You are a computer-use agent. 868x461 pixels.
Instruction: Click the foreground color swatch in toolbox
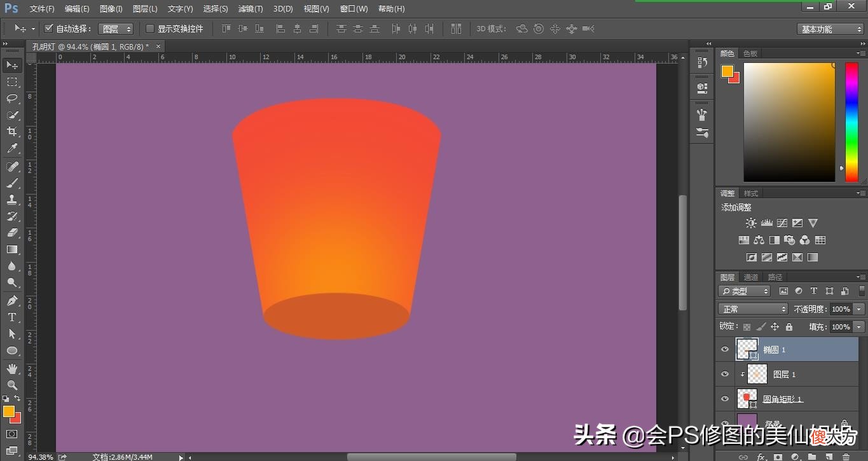[x=8, y=411]
